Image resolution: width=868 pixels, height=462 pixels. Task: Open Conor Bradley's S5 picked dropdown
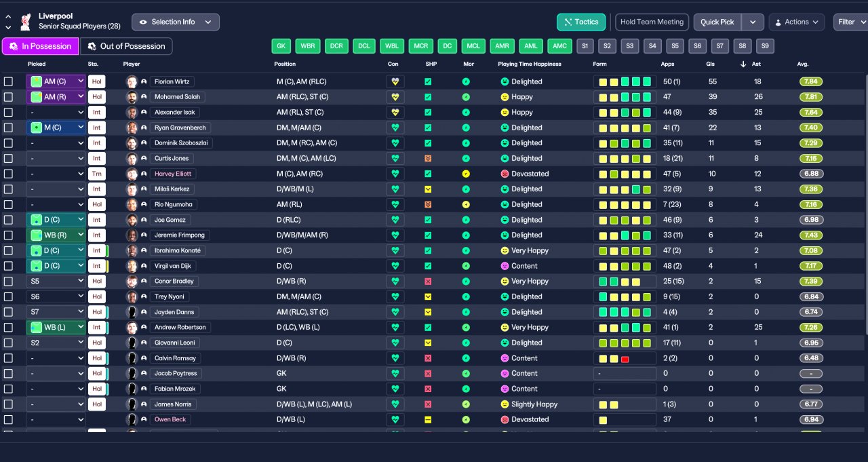pos(56,281)
